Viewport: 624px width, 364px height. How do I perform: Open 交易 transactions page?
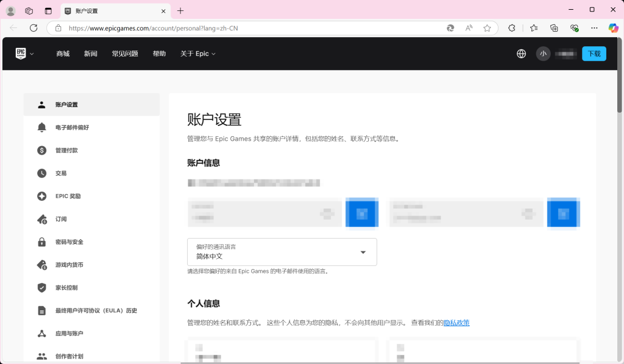pos(61,173)
